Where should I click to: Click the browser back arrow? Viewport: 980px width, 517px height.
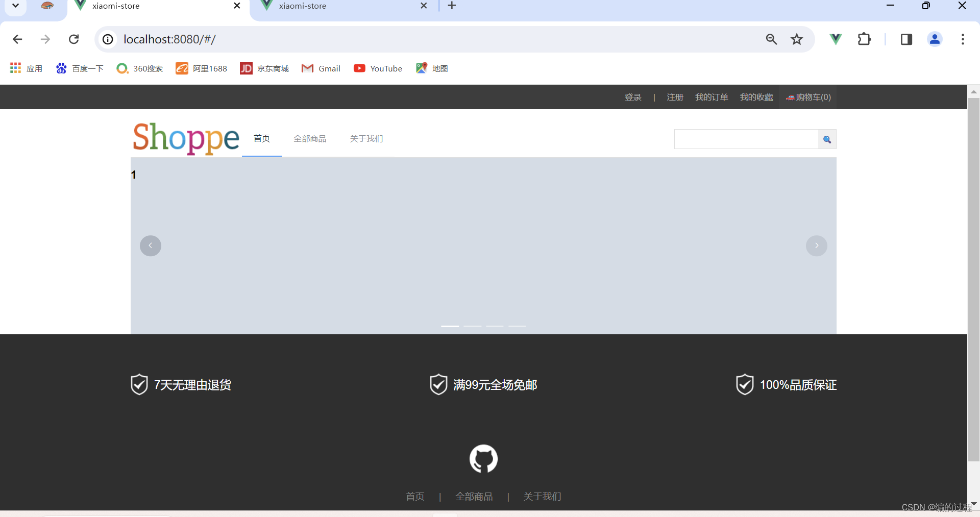[17, 39]
